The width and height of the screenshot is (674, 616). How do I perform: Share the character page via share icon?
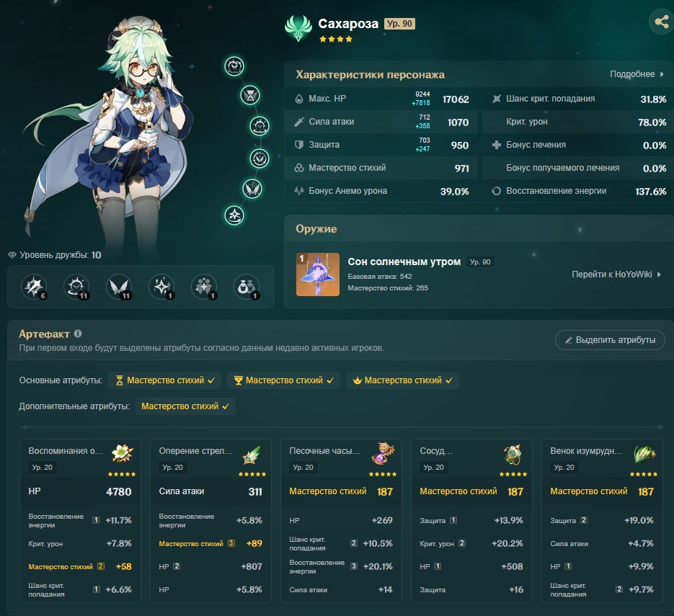tap(662, 22)
